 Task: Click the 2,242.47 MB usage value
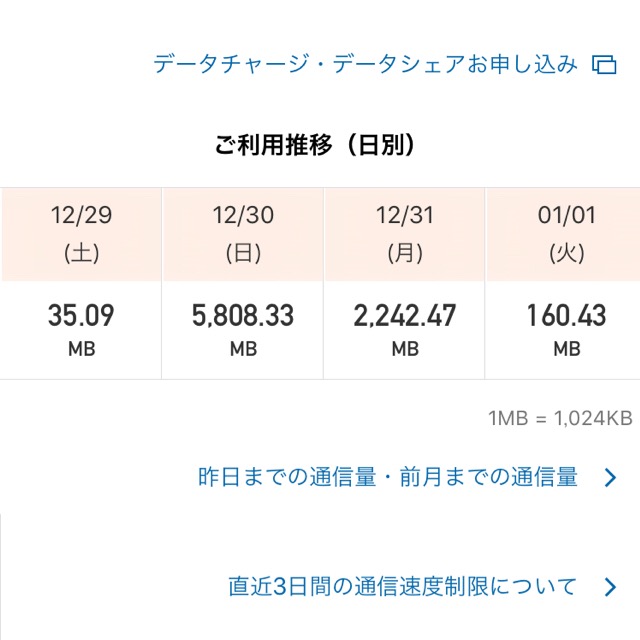405,317
